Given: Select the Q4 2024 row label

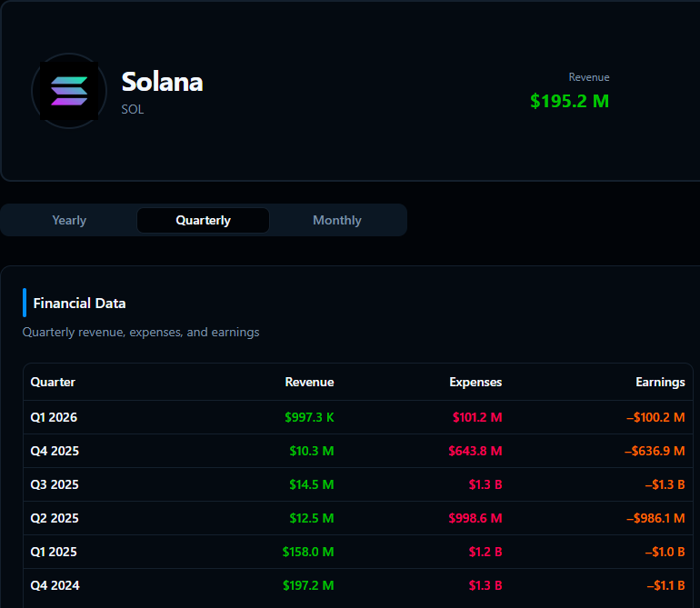Looking at the screenshot, I should (x=55, y=585).
